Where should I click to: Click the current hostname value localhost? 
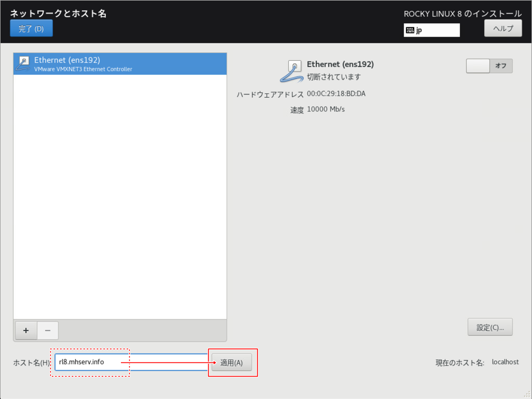(x=505, y=362)
